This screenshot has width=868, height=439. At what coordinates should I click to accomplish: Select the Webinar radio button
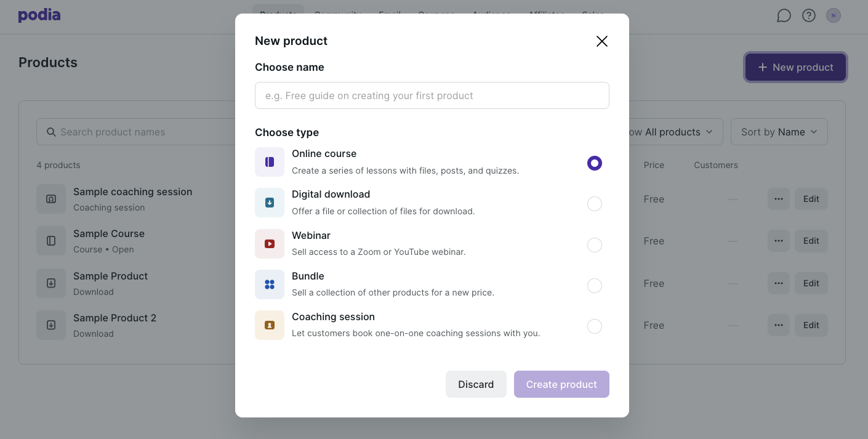coord(595,245)
